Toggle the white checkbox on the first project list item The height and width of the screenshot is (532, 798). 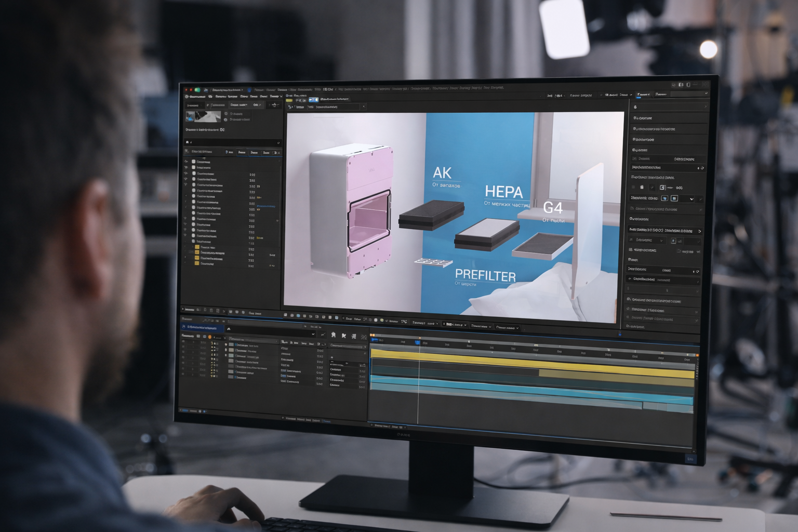194,162
